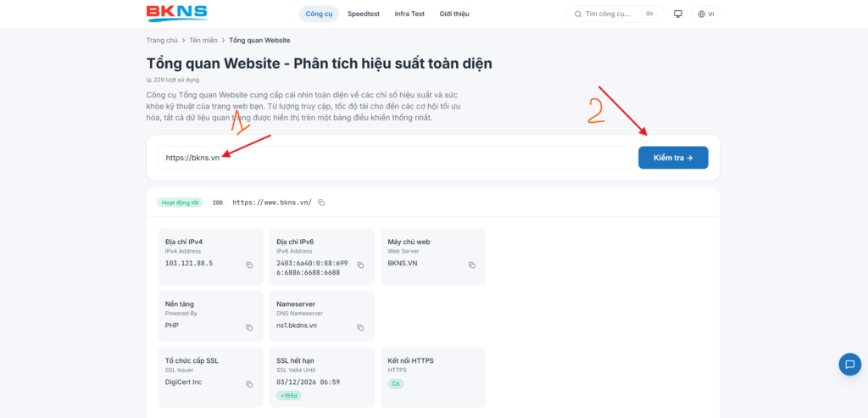The width and height of the screenshot is (868, 418).
Task: Copy the ns1.bkdns.vn nameserver
Action: 360,328
